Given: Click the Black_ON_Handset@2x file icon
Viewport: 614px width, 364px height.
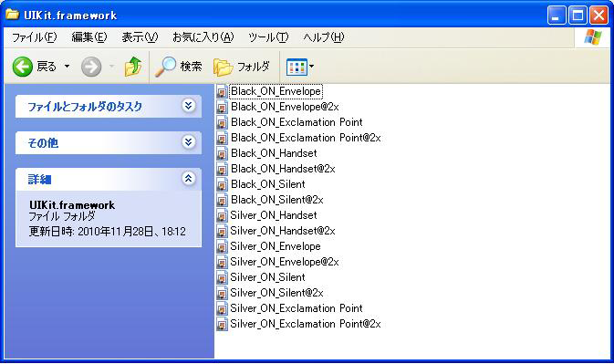Looking at the screenshot, I should click(x=222, y=169).
